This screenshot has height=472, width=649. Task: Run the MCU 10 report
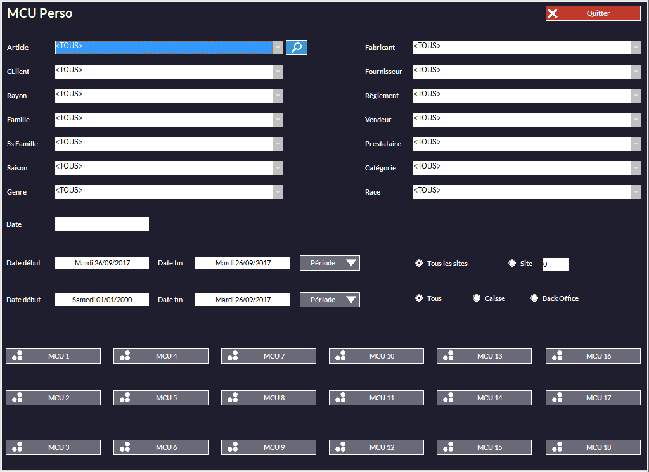click(x=377, y=356)
